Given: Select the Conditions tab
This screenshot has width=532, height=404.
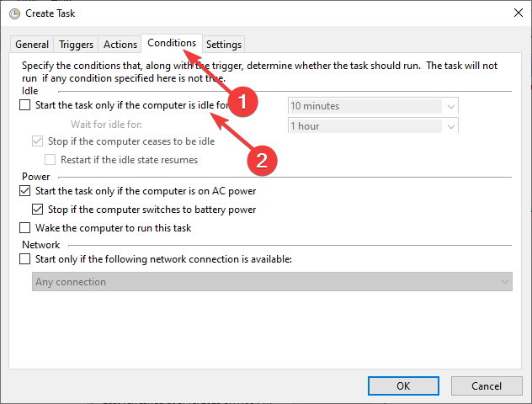Looking at the screenshot, I should click(x=172, y=43).
